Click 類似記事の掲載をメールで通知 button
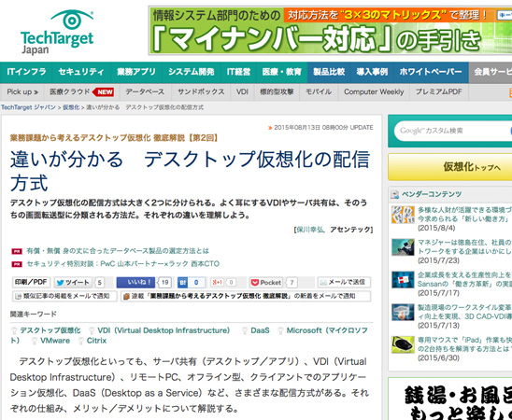Image resolution: width=512 pixels, height=420 pixels. [x=64, y=296]
